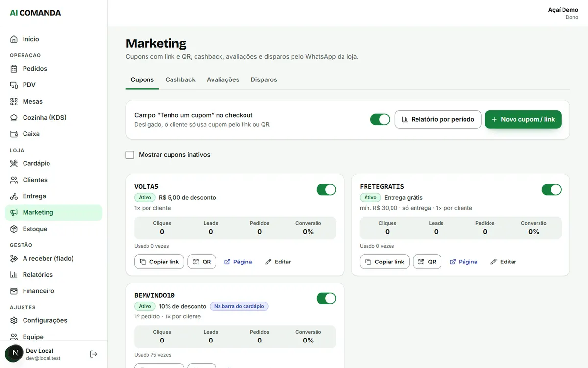Switch to the Cashback tab
588x368 pixels.
(x=180, y=79)
